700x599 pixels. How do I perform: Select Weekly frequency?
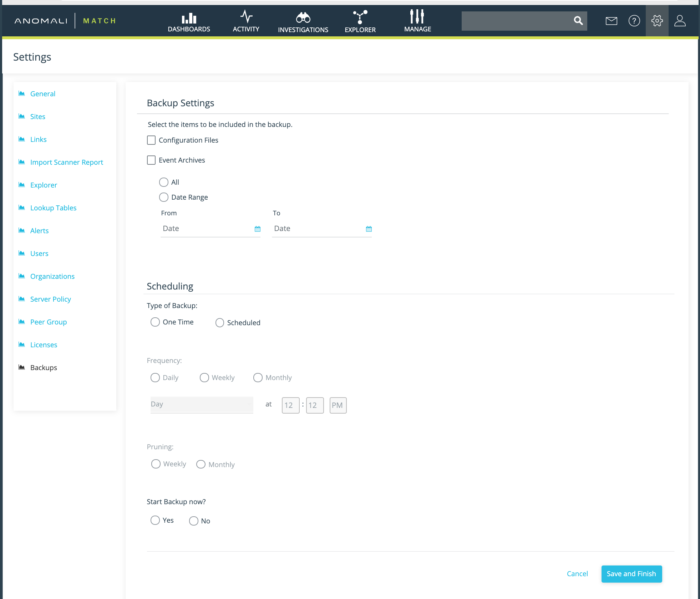[204, 378]
